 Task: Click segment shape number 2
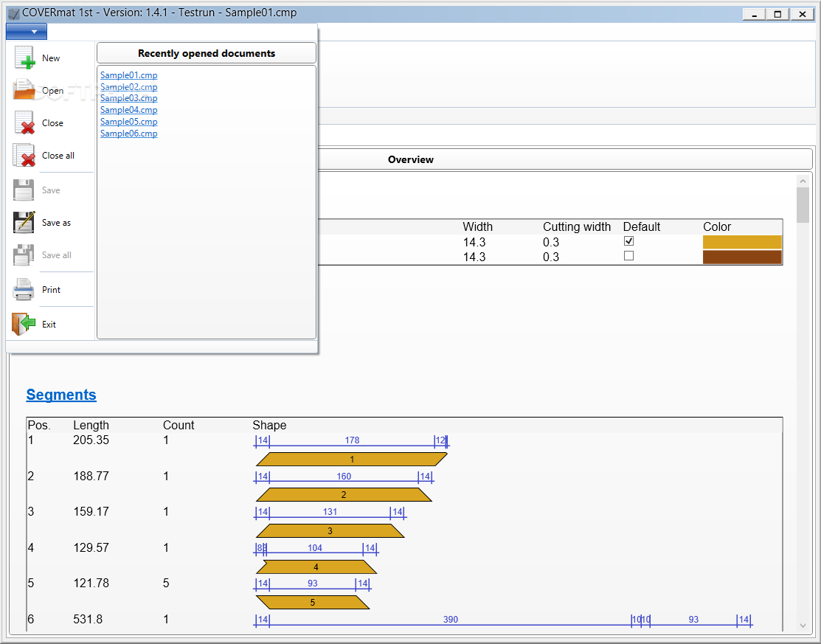pyautogui.click(x=344, y=495)
